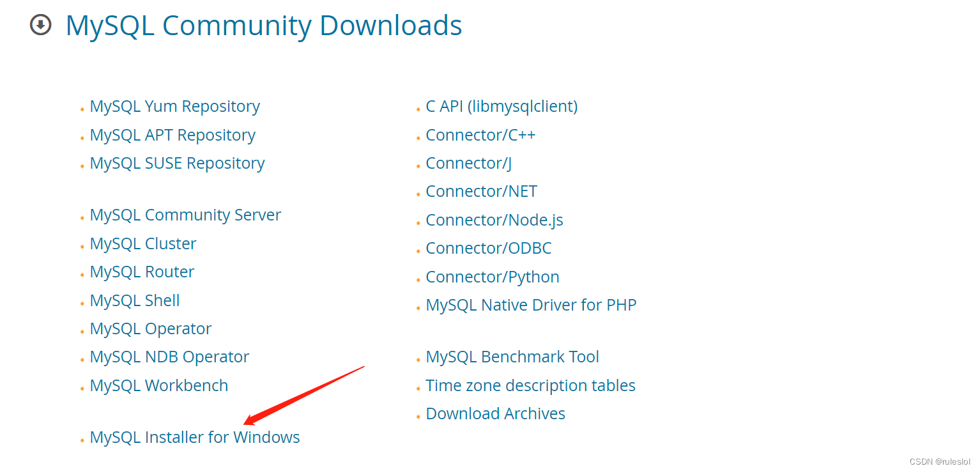Open MySQL Workbench downloads
The image size is (980, 471).
(x=159, y=385)
